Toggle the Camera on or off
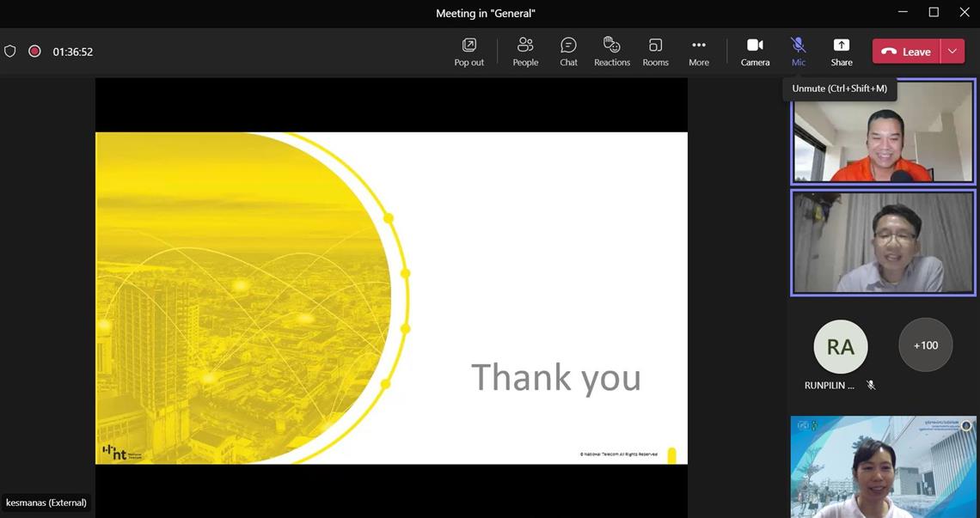Image resolution: width=980 pixels, height=518 pixels. click(755, 52)
